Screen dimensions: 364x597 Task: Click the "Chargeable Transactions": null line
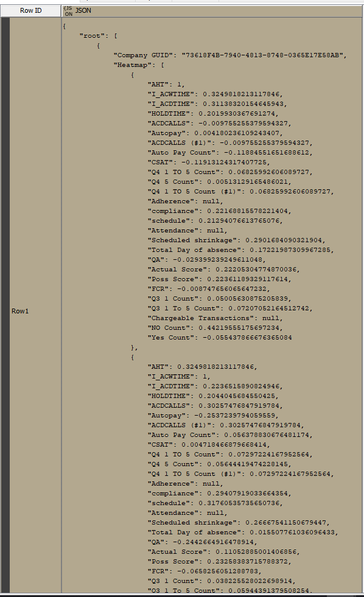215,318
